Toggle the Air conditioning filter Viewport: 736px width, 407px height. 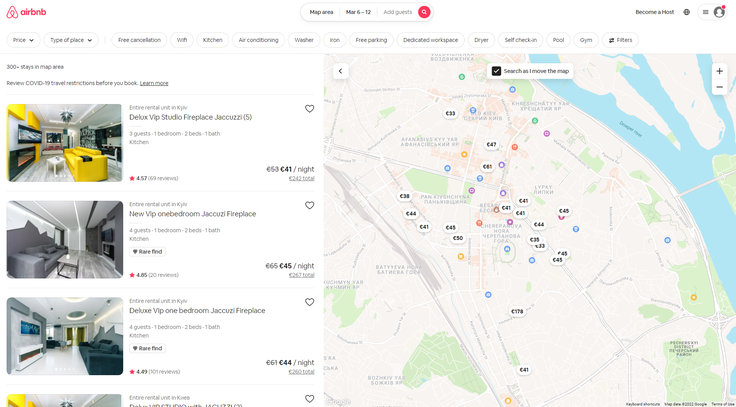pos(258,40)
